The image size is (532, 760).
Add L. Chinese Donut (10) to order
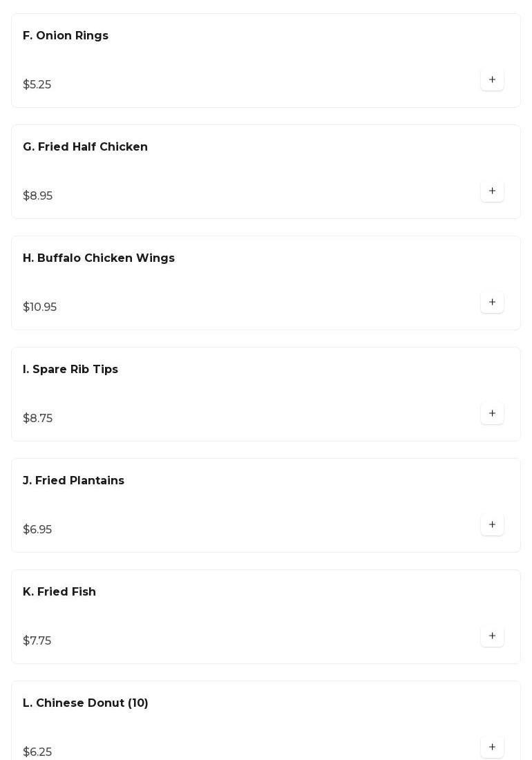pos(492,748)
